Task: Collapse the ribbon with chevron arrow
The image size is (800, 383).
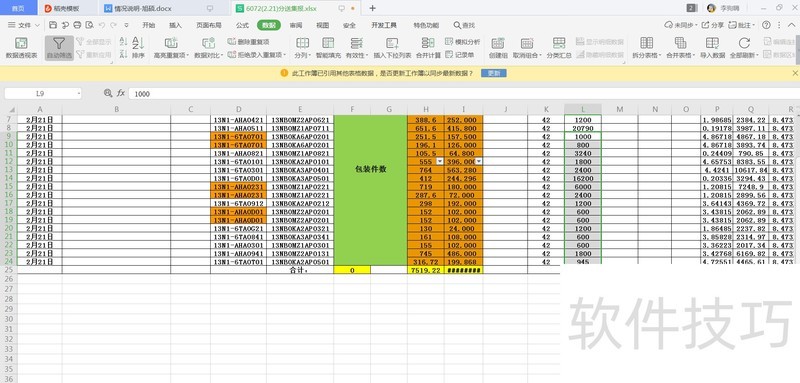Action: (791, 25)
